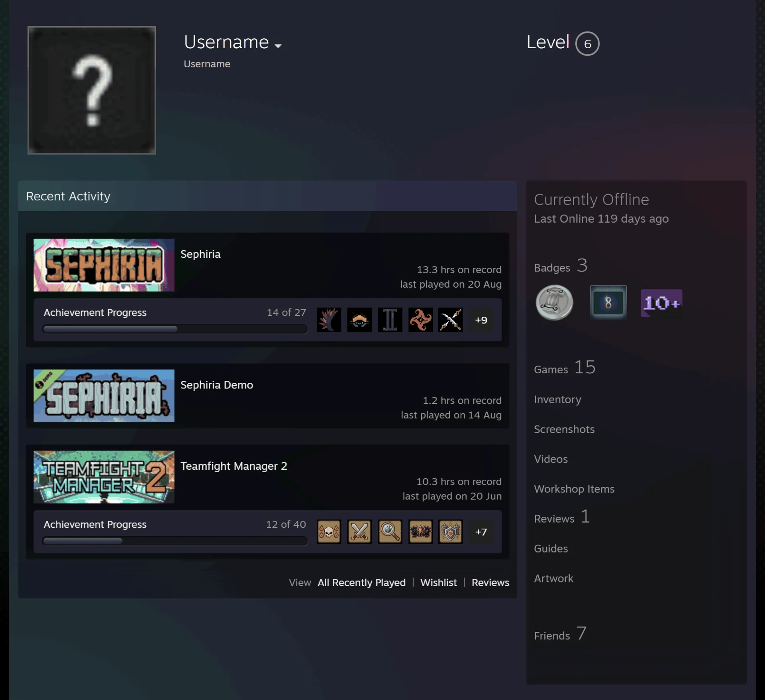Open the Artwork link
Image resolution: width=765 pixels, height=700 pixels.
coord(553,578)
